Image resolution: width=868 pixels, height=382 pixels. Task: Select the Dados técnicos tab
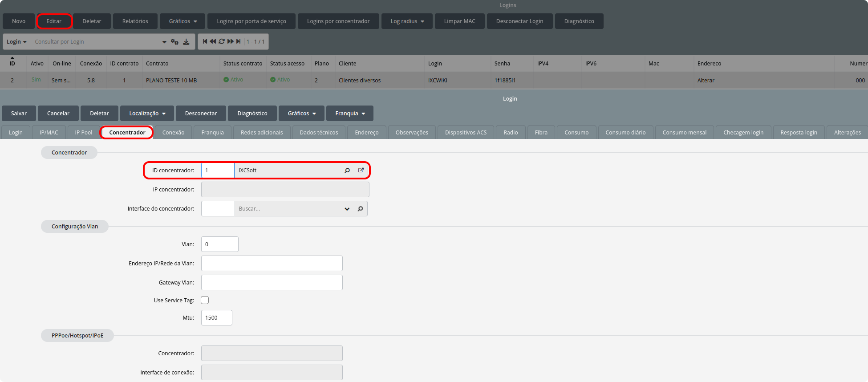(319, 133)
